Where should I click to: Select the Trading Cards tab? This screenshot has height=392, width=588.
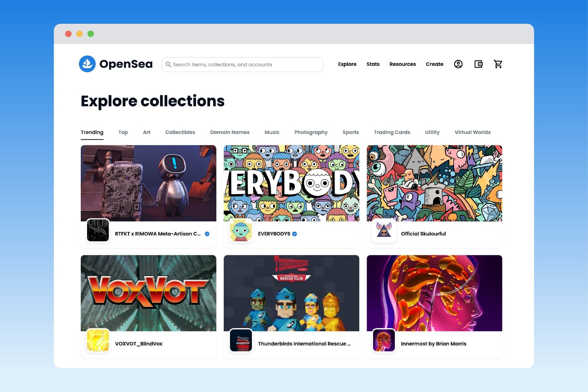pyautogui.click(x=392, y=132)
